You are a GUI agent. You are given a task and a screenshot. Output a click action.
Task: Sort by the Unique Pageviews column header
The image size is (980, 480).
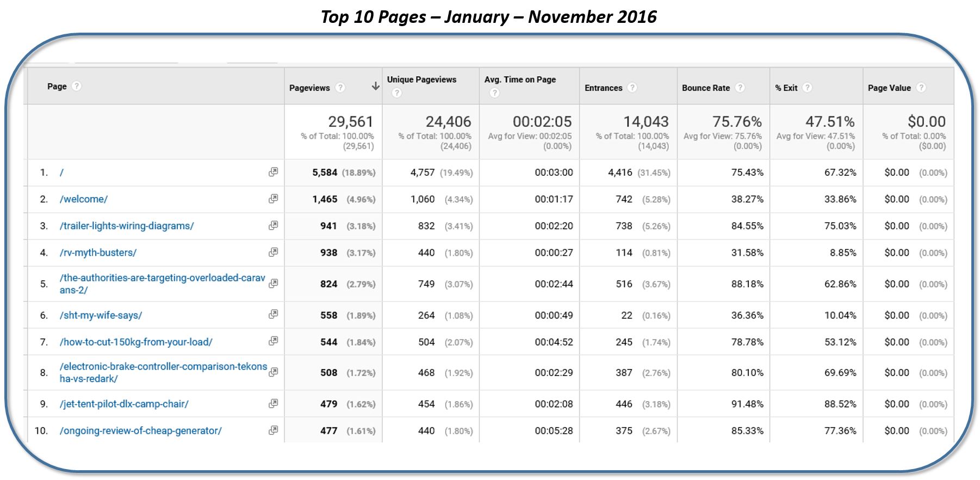[x=421, y=79]
